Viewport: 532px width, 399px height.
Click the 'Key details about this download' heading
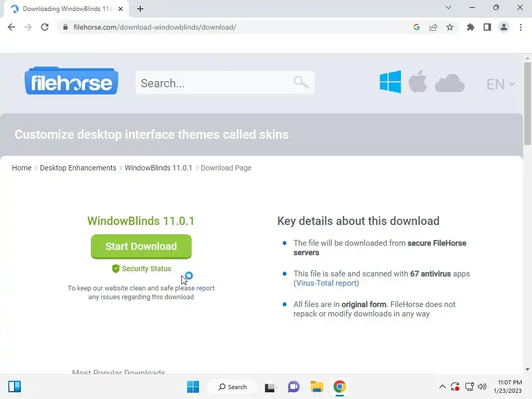coord(358,221)
